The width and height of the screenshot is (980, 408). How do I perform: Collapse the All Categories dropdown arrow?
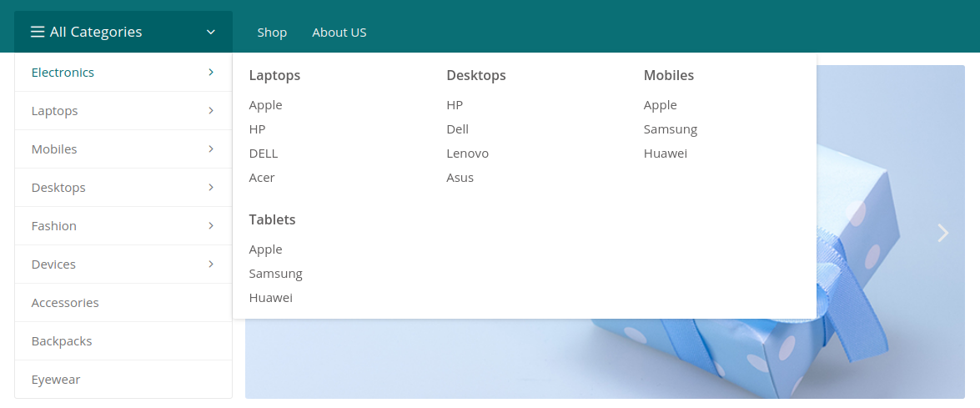pos(211,32)
